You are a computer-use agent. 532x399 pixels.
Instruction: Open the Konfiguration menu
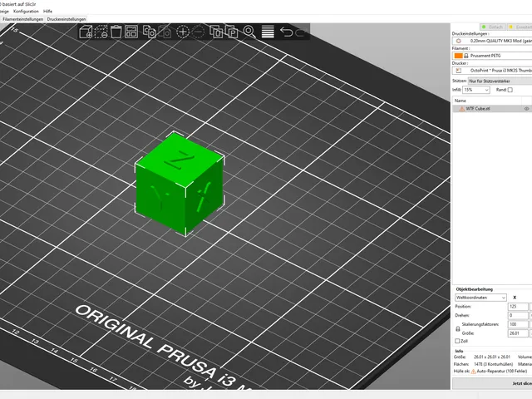pyautogui.click(x=26, y=11)
